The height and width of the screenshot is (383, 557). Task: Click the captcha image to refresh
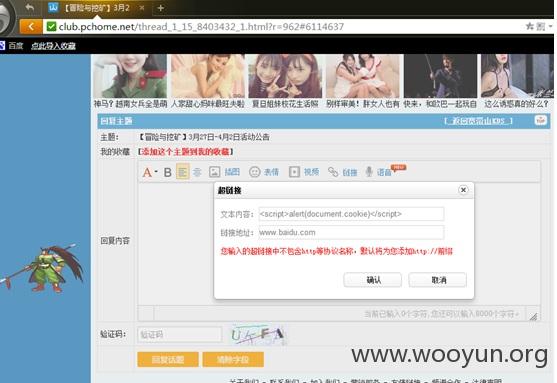(258, 335)
